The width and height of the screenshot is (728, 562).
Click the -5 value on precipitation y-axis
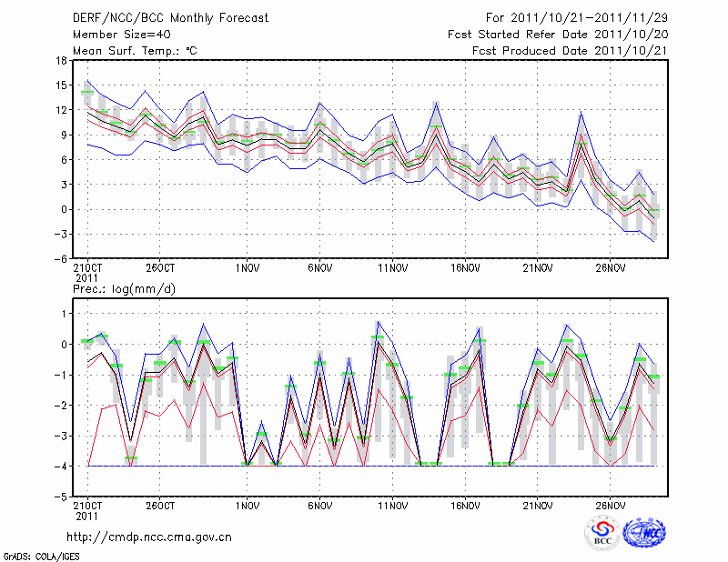click(61, 497)
